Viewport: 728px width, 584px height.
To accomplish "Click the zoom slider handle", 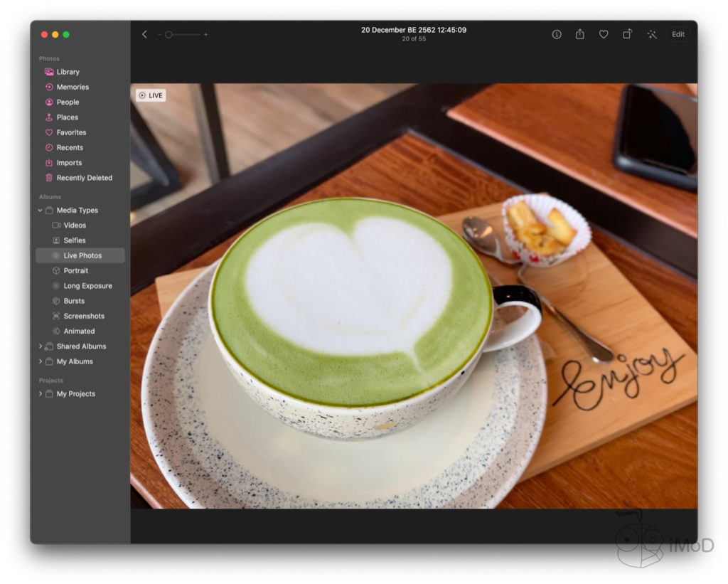I will [x=168, y=35].
